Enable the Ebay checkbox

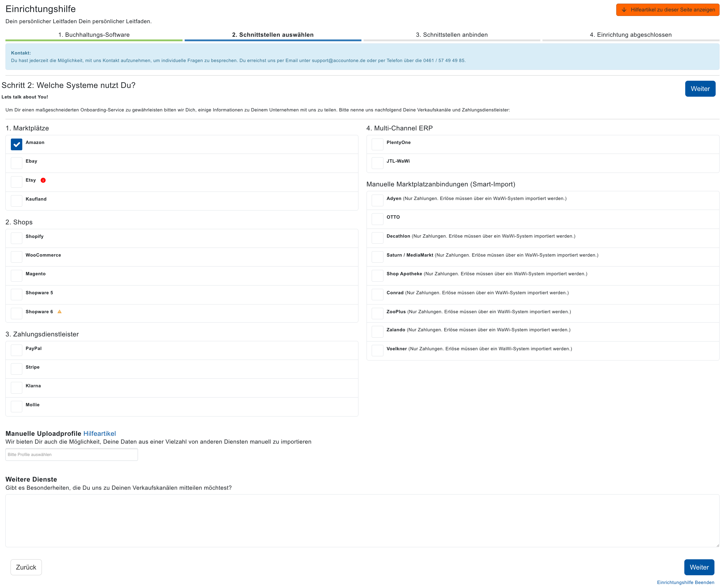(x=17, y=163)
